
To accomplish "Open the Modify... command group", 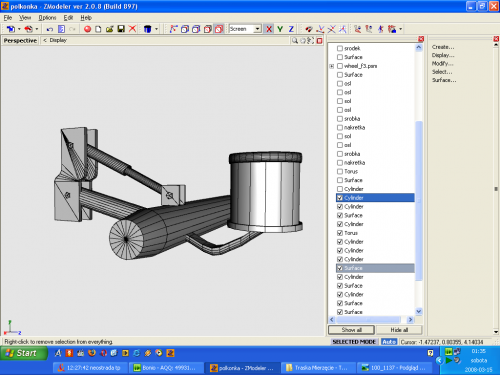I will (x=443, y=64).
